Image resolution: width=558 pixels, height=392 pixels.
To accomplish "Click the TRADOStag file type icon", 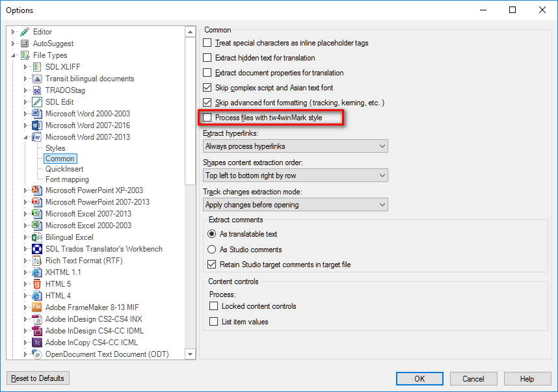I will click(37, 90).
